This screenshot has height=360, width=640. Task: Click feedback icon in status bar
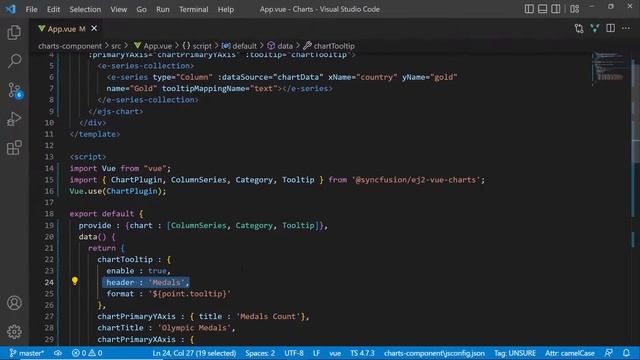[609, 353]
